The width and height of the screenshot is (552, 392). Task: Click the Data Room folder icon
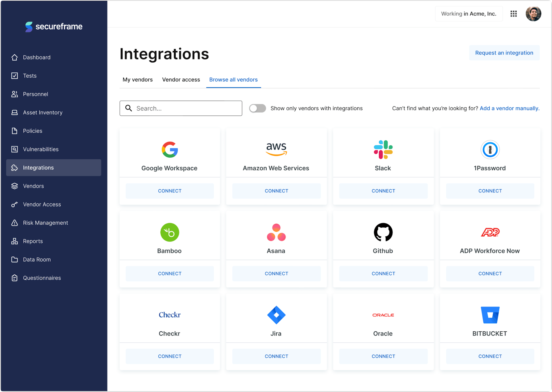pos(14,260)
